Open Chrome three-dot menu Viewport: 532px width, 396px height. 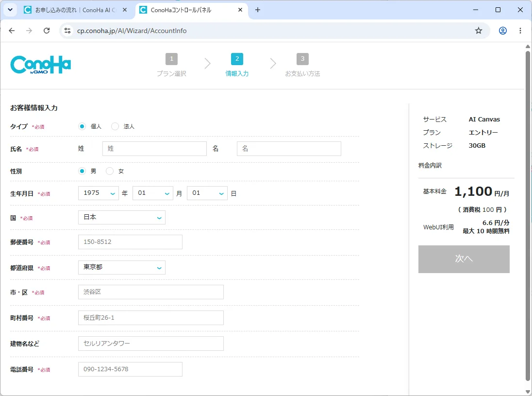[x=520, y=31]
